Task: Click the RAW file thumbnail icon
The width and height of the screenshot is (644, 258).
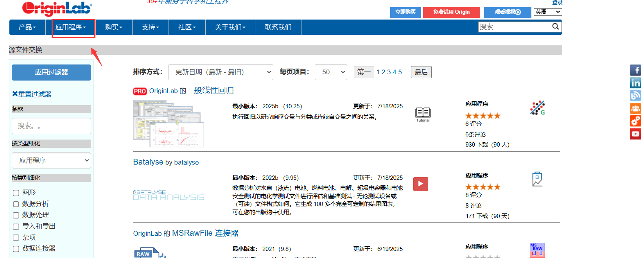Action: pyautogui.click(x=150, y=253)
